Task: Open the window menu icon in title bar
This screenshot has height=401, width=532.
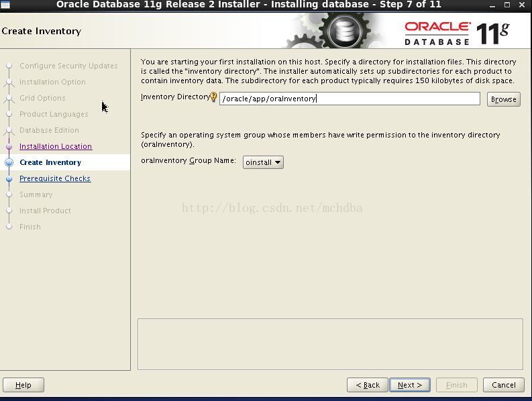Action: click(5, 5)
